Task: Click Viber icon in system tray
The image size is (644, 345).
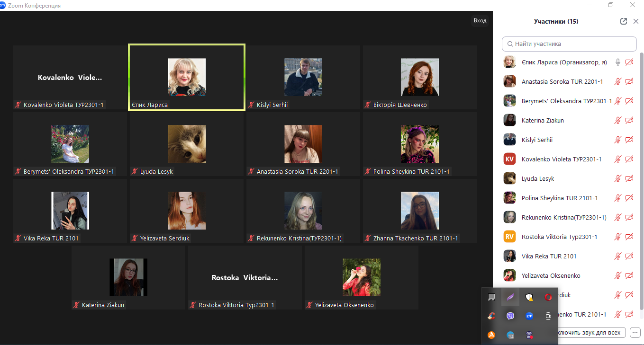Action: [x=510, y=316]
